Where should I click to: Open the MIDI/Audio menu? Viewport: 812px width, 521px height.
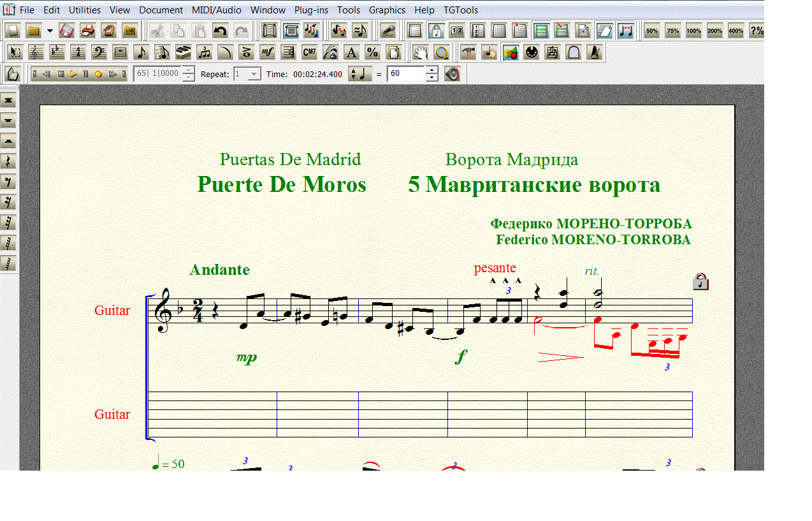pyautogui.click(x=216, y=10)
